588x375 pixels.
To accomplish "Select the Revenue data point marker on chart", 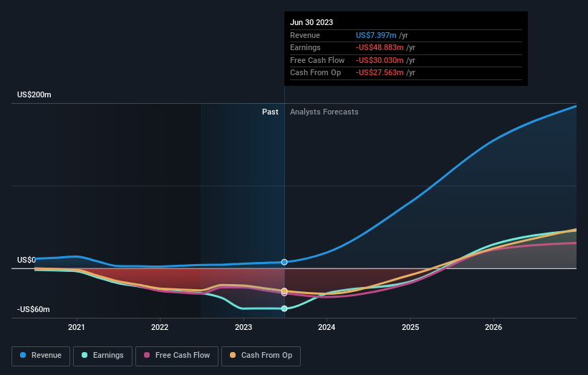I will (x=284, y=262).
